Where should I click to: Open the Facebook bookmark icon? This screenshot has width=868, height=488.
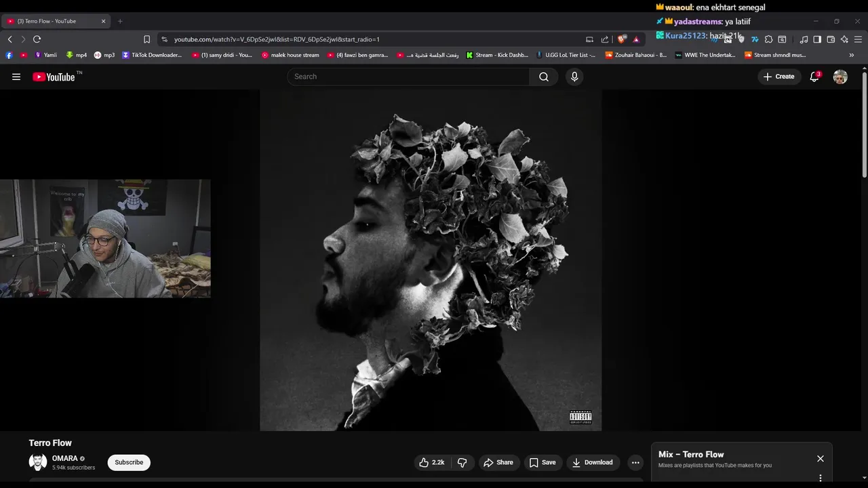[9, 55]
